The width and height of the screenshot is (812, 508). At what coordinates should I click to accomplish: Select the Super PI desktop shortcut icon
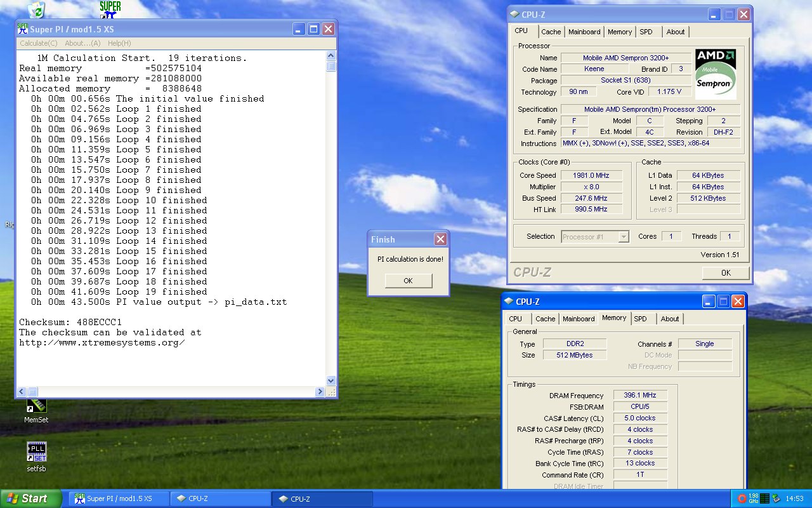110,9
